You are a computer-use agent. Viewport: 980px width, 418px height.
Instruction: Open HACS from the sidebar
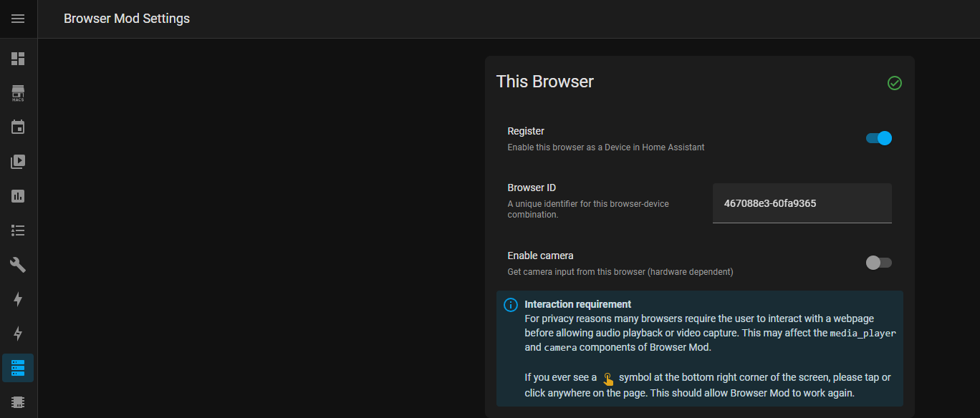tap(18, 93)
